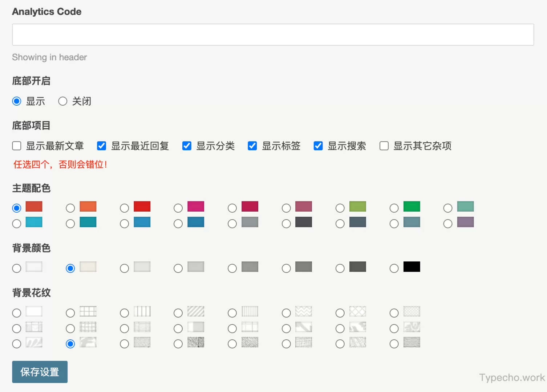Choose the grid background pattern

pyautogui.click(x=70, y=313)
